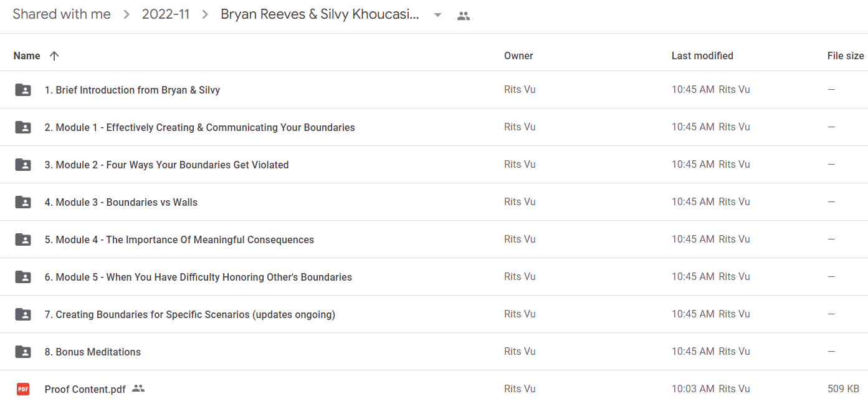Click the folder icon for Boundaries vs Walls

coord(23,202)
